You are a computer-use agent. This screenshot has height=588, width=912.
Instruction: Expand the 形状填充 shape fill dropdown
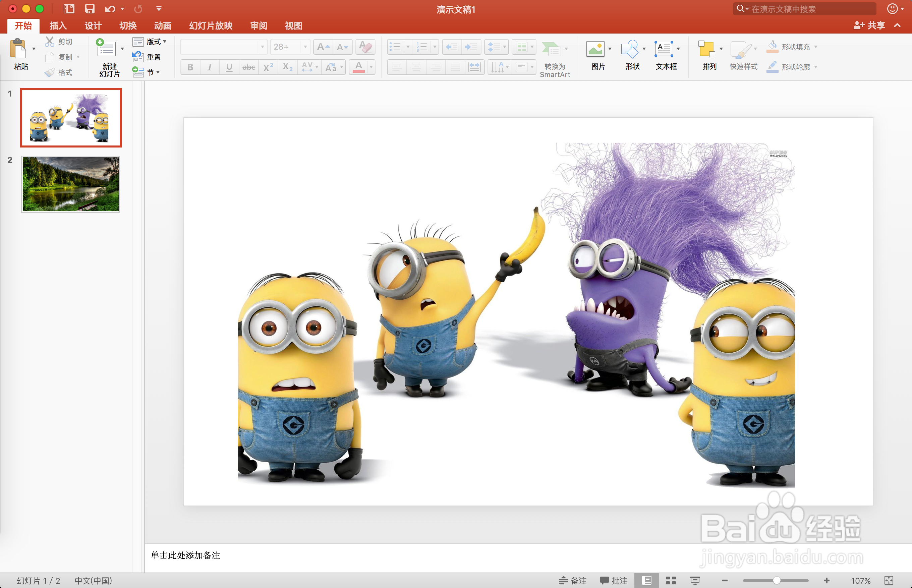[816, 47]
